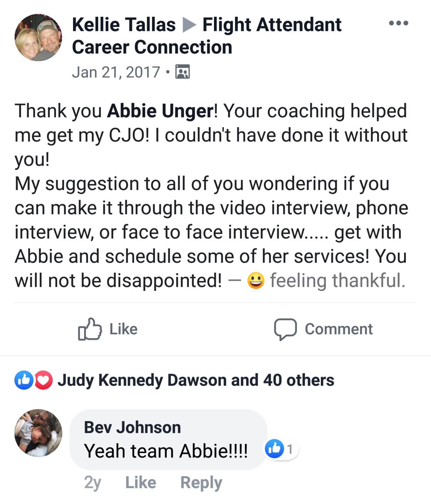This screenshot has height=504, width=431.
Task: Click the blue like reaction icon
Action: [24, 380]
